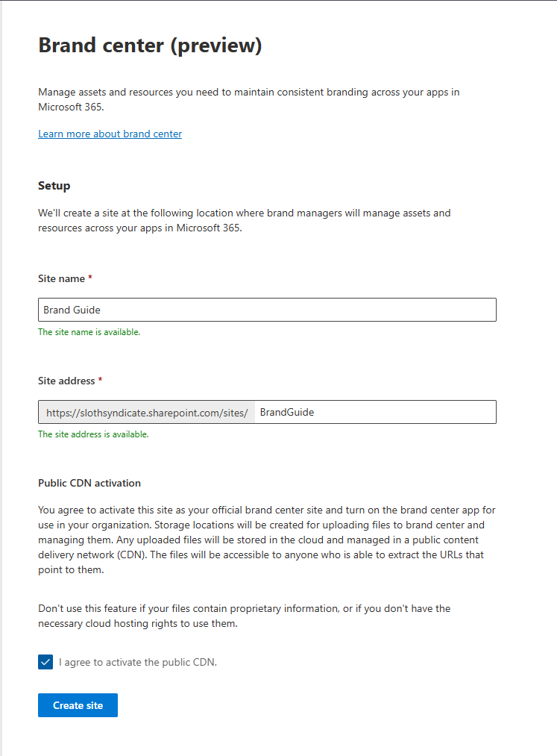This screenshot has height=756, width=557.
Task: Click the 'Don't use this feature' warning paragraph
Action: (245, 616)
